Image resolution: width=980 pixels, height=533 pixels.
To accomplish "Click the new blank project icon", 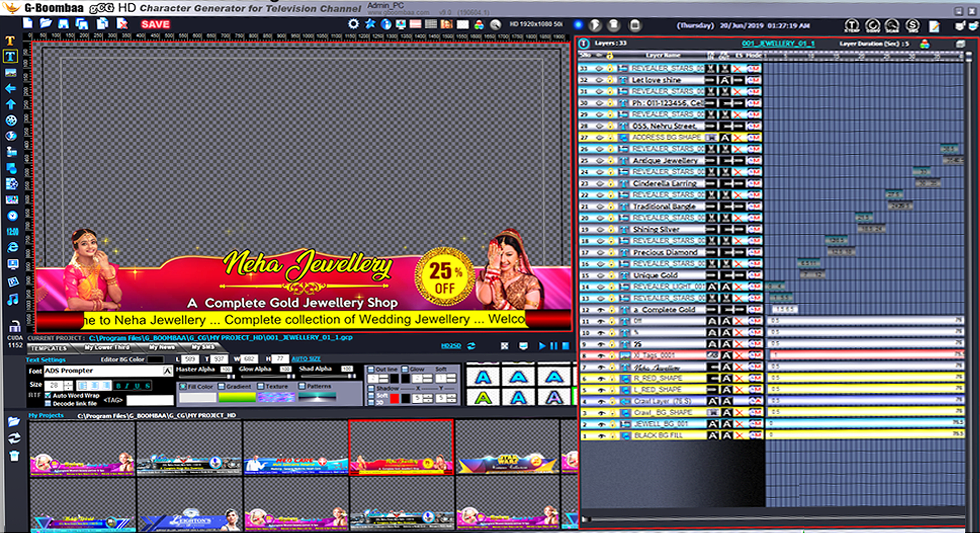I will click(x=27, y=23).
